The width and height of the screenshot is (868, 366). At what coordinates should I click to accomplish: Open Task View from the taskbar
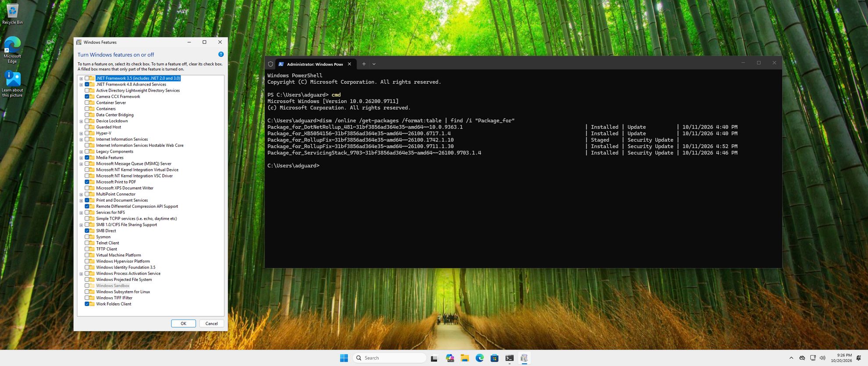click(434, 358)
